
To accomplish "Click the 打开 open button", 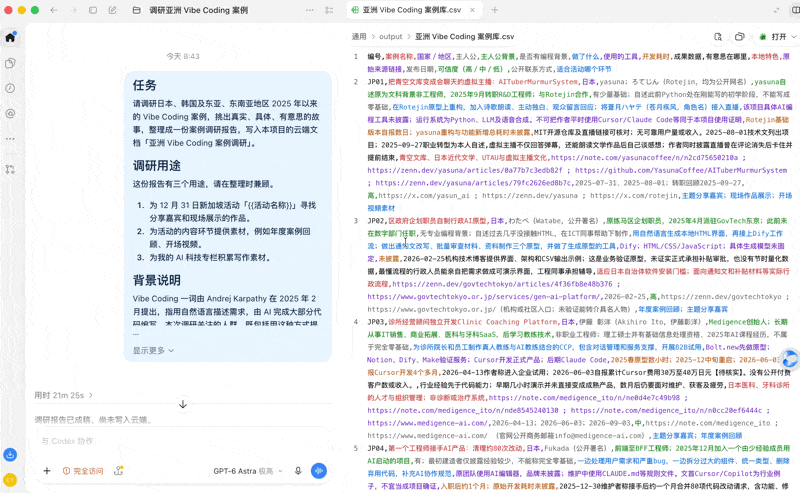I will point(773,37).
